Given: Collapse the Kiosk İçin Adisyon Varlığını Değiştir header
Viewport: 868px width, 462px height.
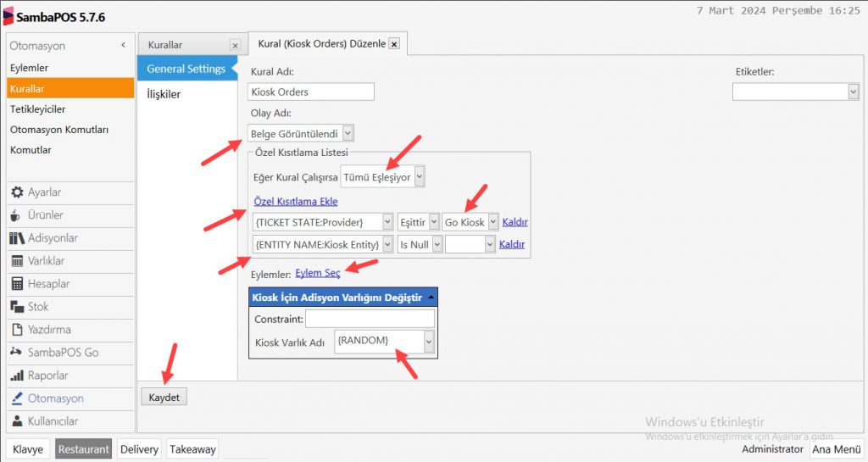Looking at the screenshot, I should (431, 298).
